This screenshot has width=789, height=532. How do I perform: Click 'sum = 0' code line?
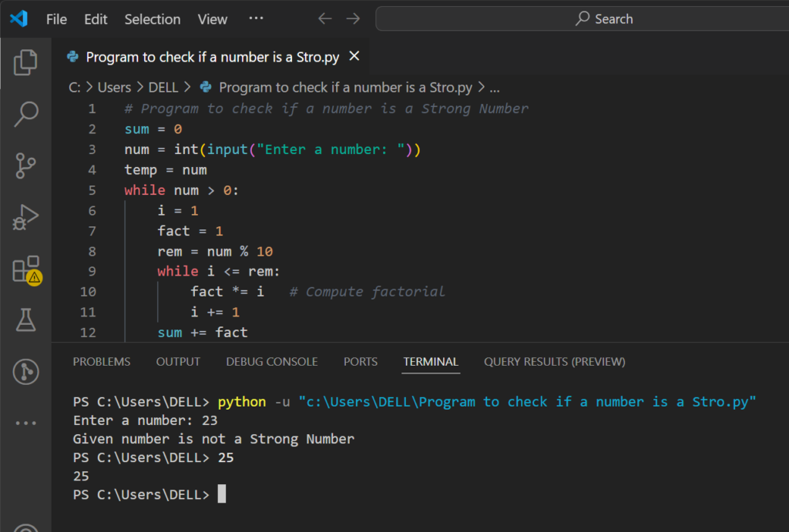click(x=153, y=129)
